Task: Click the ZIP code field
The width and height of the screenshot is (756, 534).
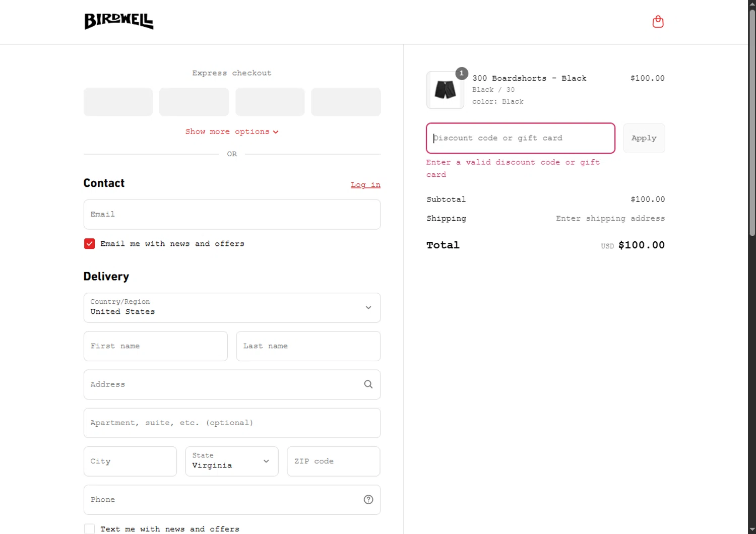Action: point(333,461)
